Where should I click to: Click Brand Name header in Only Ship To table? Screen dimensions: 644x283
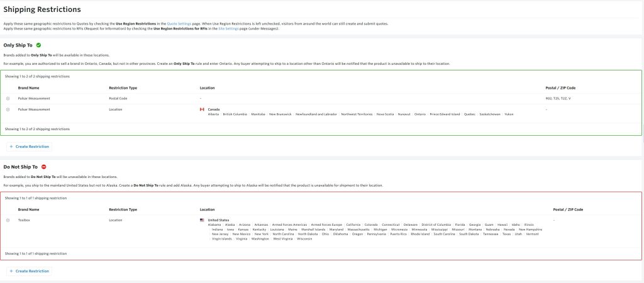click(x=28, y=88)
